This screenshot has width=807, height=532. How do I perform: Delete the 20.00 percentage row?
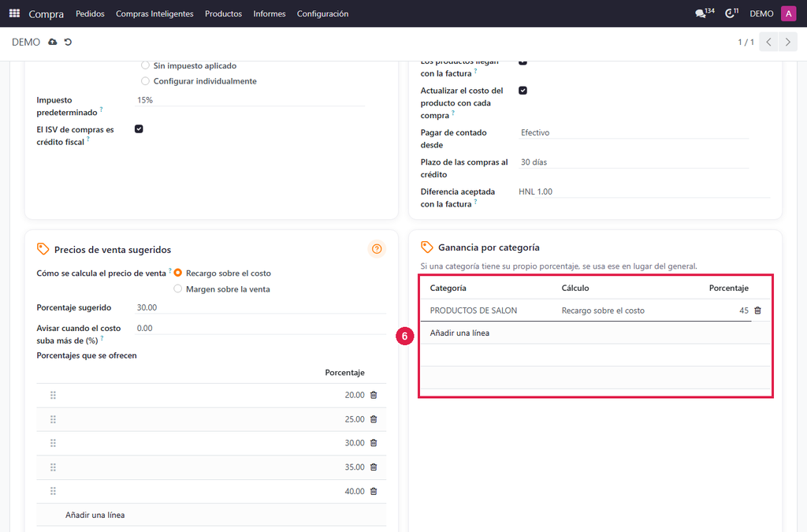tap(374, 395)
